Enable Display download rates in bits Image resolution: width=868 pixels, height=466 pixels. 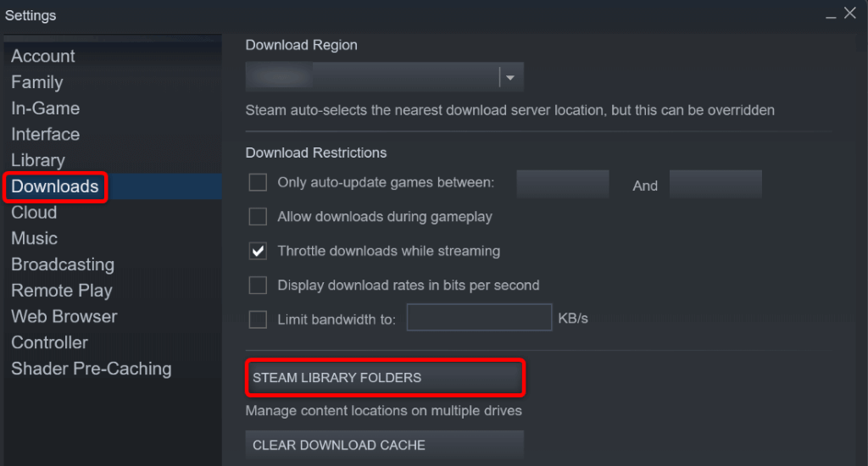(x=258, y=285)
